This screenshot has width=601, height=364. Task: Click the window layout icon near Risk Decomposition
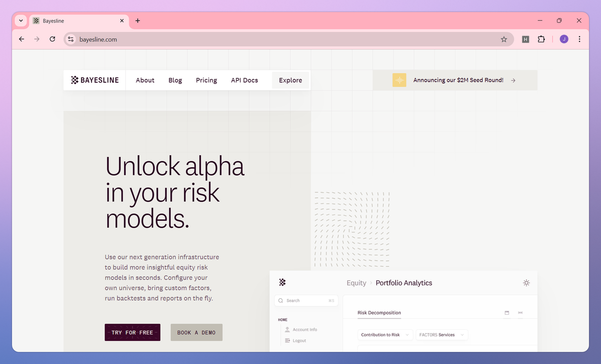click(x=507, y=313)
